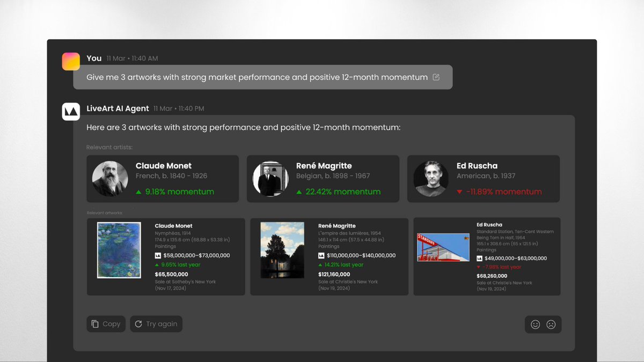
Task: Click the 14.21% last year indicator
Action: [x=341, y=265]
